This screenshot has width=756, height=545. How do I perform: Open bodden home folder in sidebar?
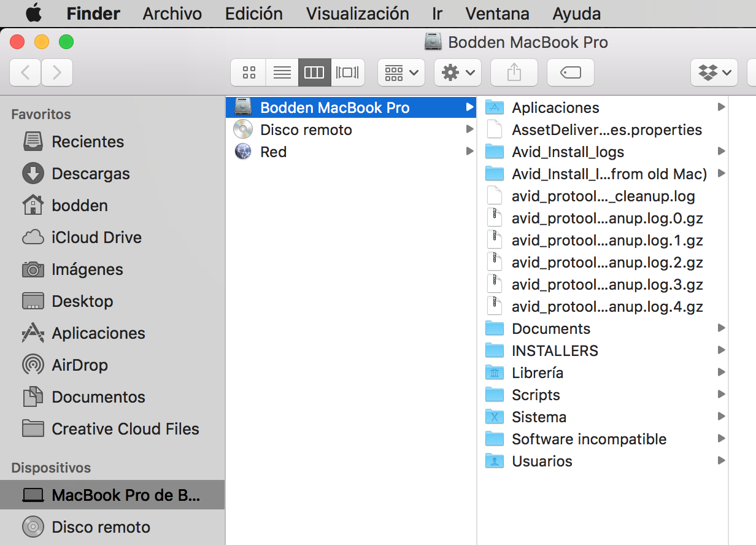click(x=112, y=206)
